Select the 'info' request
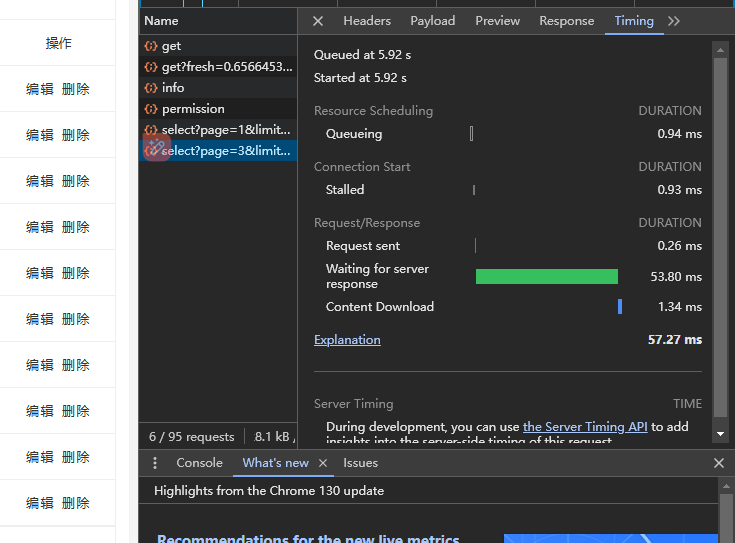Screen dimensions: 735x543 click(x=218, y=88)
